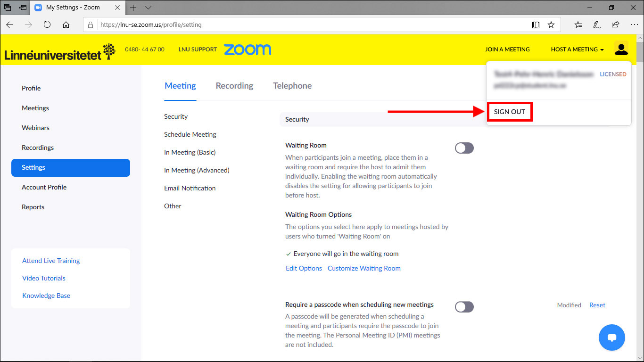Open the Edit Options link
This screenshot has width=644, height=362.
(x=304, y=268)
